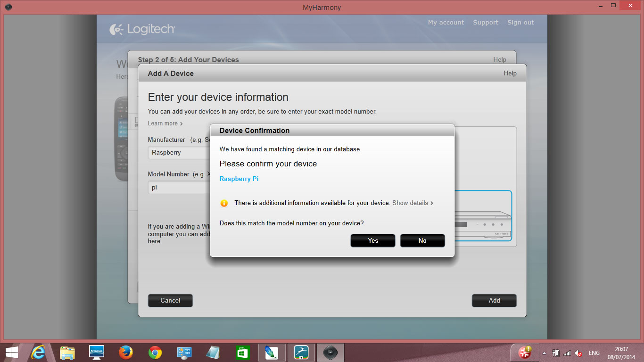The image size is (644, 362).
Task: Show hidden system tray icons
Action: click(545, 353)
